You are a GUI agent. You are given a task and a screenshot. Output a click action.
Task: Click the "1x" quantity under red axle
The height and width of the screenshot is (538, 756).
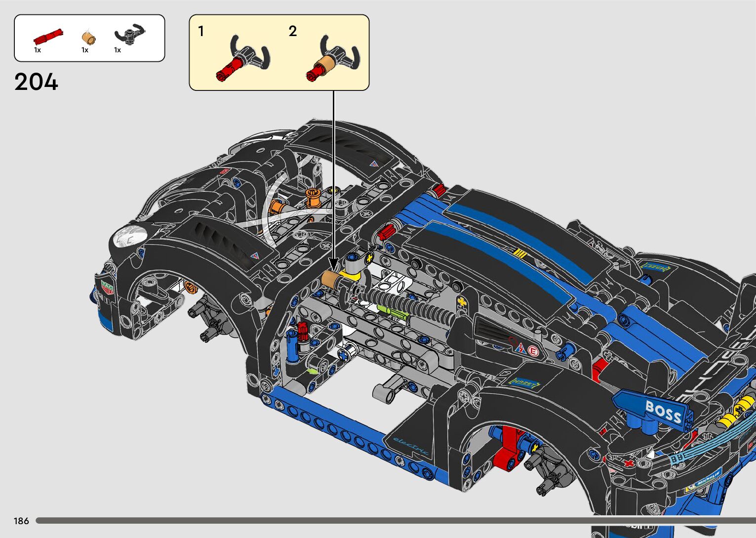(38, 50)
